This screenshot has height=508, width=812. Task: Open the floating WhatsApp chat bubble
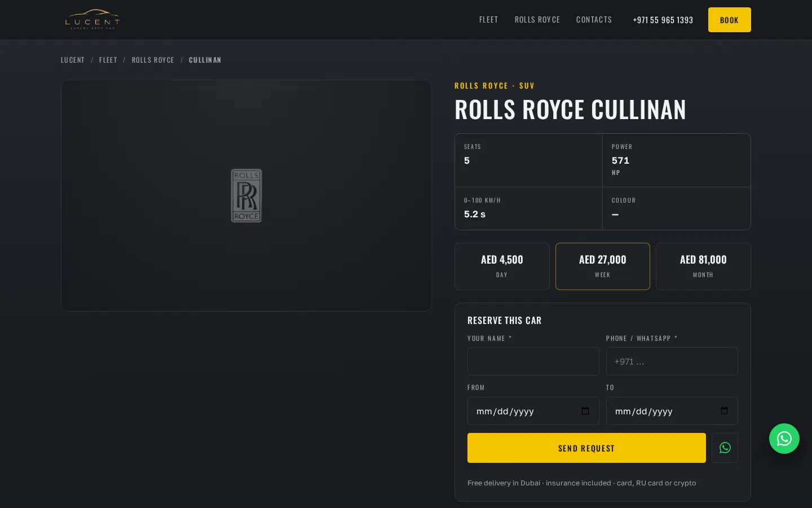tap(784, 439)
